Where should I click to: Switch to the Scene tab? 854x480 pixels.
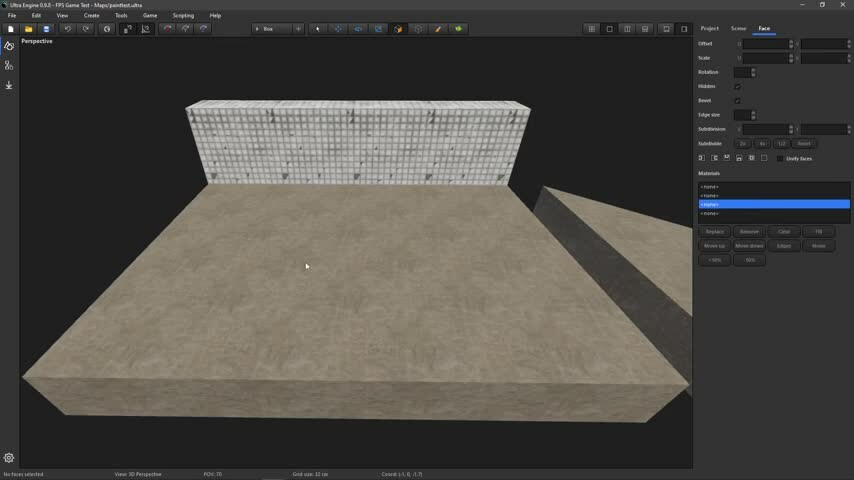pos(738,28)
